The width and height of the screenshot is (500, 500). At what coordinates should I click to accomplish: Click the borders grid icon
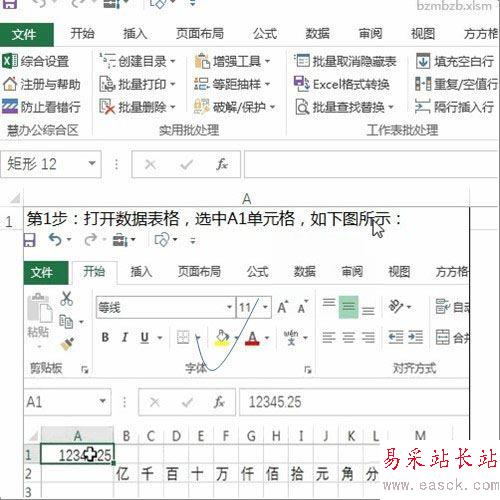coord(183,338)
